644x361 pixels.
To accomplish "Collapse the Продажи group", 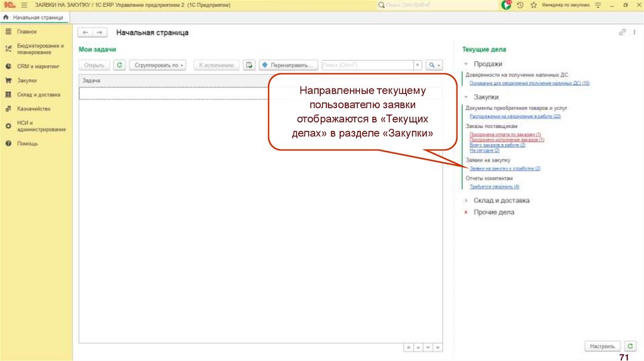I will point(466,64).
